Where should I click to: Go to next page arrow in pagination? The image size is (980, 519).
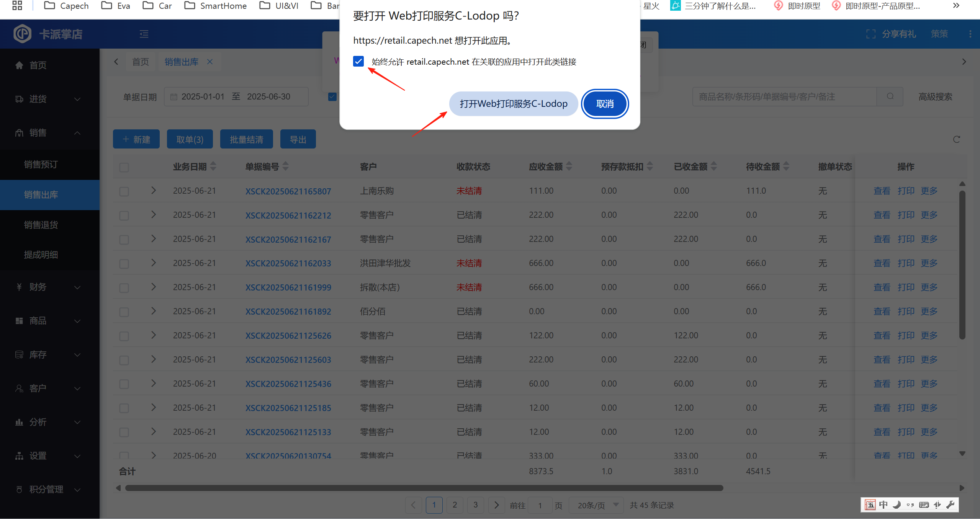[x=496, y=505]
